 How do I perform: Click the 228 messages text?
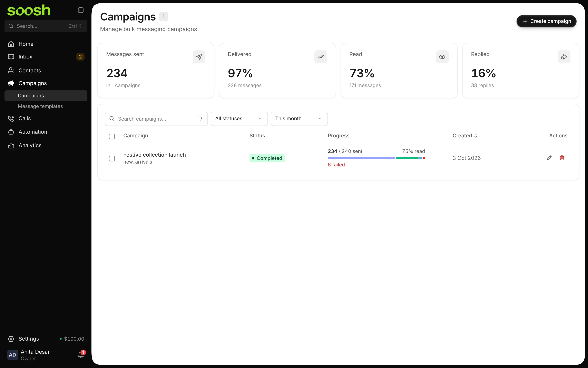pos(245,85)
